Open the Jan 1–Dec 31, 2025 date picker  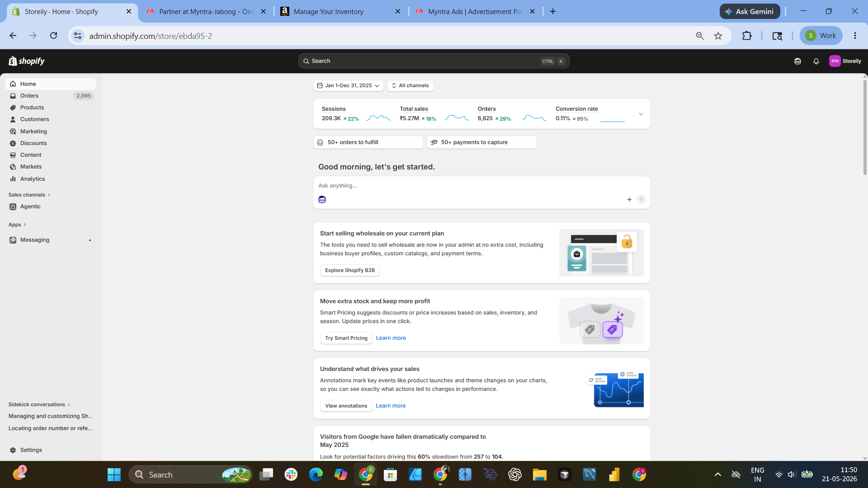(x=348, y=85)
